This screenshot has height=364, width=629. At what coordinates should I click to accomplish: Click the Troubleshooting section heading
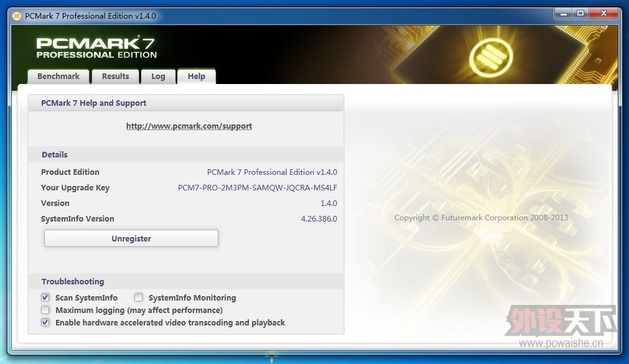point(73,281)
